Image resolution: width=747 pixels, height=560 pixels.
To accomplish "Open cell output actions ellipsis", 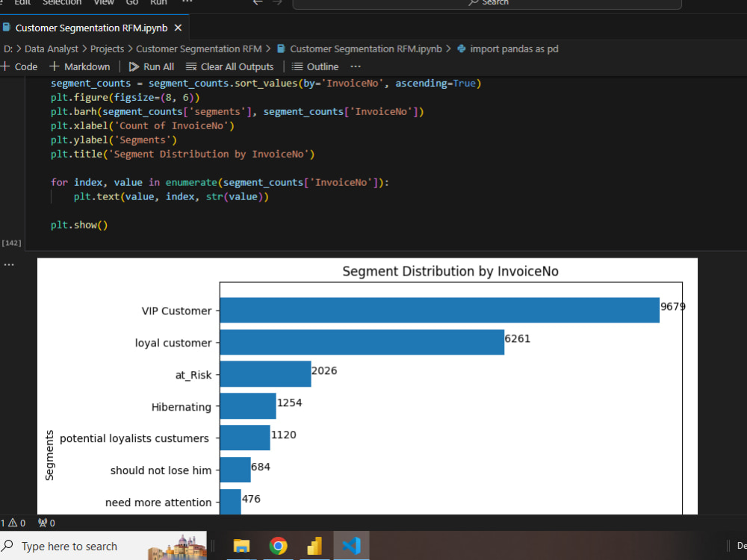I will (x=9, y=265).
